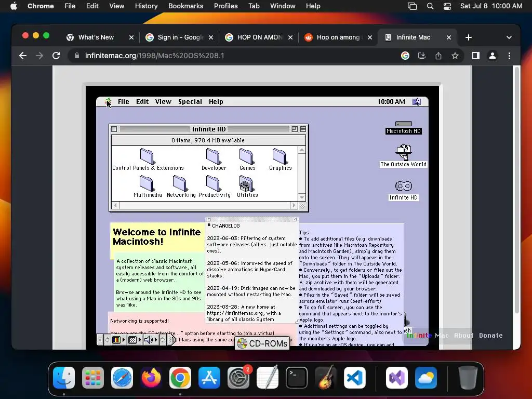This screenshot has height=399, width=532.
Task: Launch Visual Studio Code from the Dock
Action: point(354,378)
